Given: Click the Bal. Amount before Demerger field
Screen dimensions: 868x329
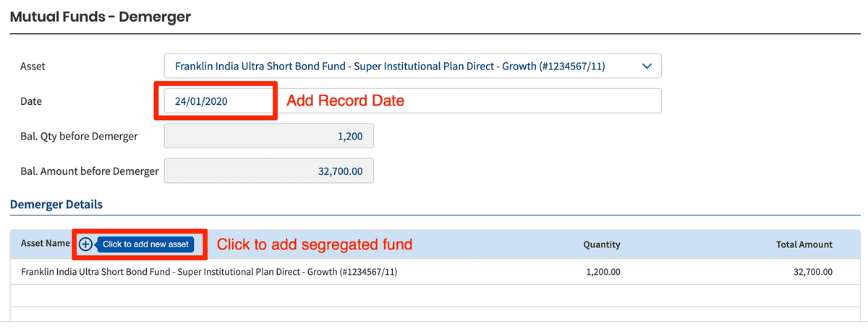Looking at the screenshot, I should click(269, 171).
